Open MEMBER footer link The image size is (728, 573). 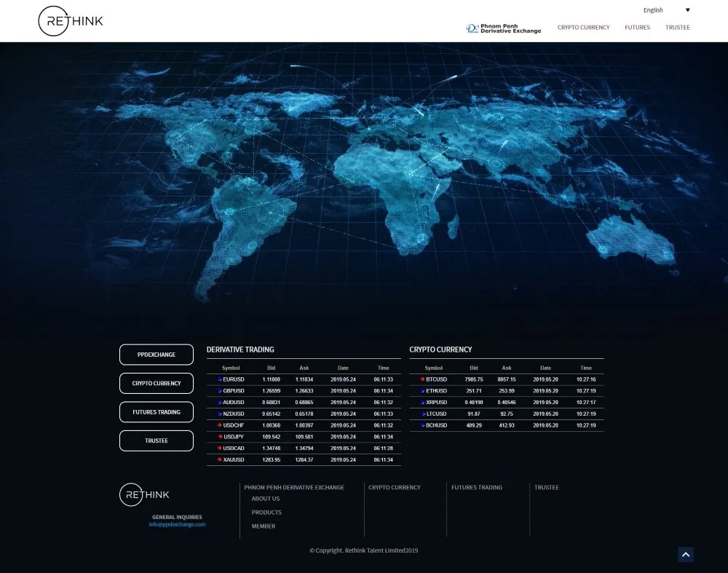coord(264,526)
